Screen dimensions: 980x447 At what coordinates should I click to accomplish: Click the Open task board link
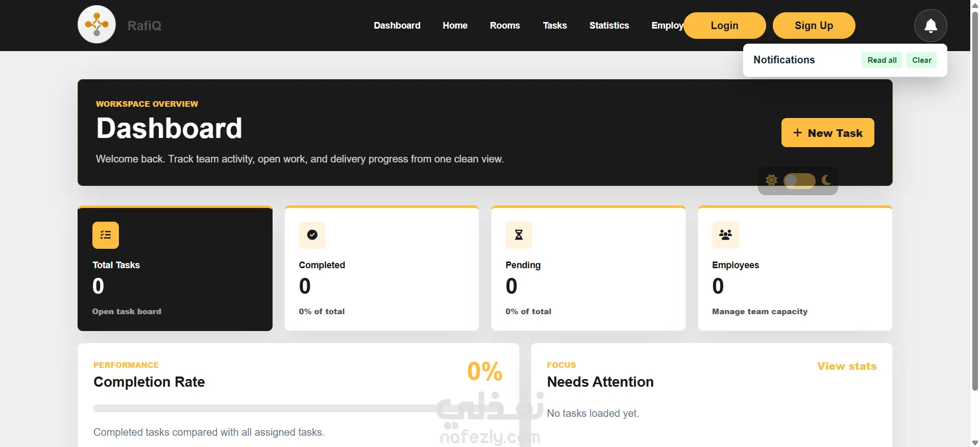coord(127,312)
